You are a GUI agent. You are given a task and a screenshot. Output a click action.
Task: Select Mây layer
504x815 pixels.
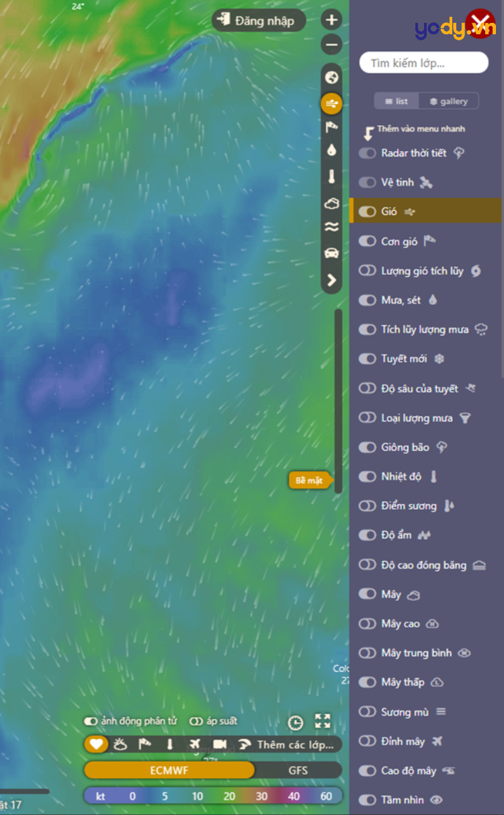[x=425, y=594]
